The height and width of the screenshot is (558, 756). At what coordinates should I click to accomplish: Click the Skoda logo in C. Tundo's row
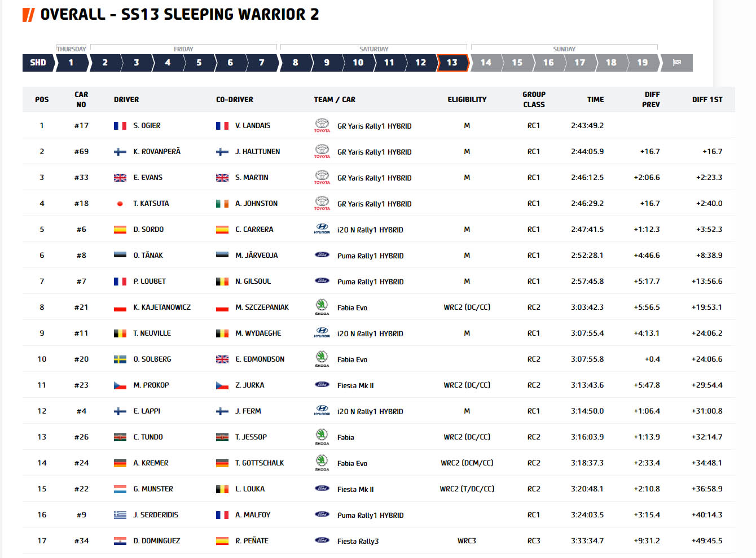point(322,437)
